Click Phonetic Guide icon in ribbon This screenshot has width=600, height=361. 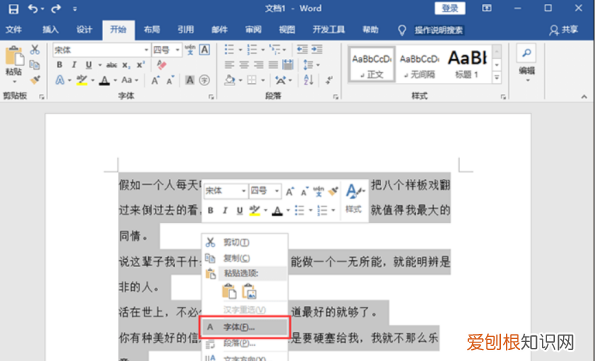click(x=190, y=50)
